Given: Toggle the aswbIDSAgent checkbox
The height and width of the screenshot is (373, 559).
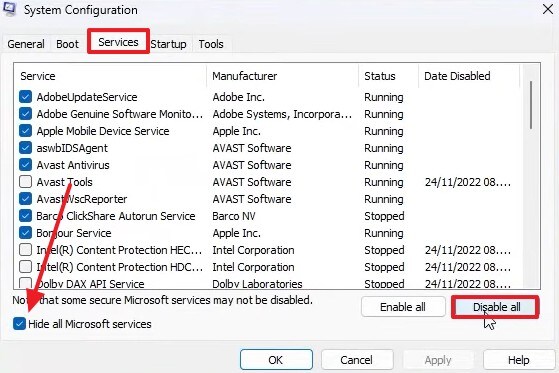Looking at the screenshot, I should (25, 148).
